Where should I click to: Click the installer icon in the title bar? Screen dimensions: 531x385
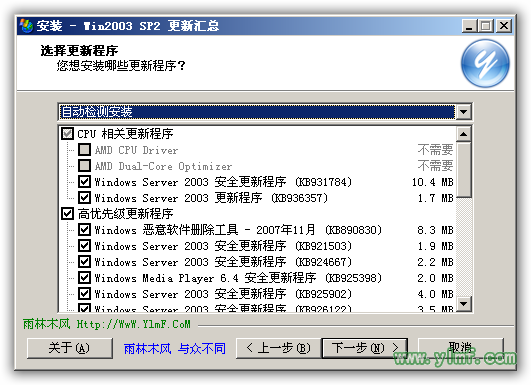[x=26, y=26]
